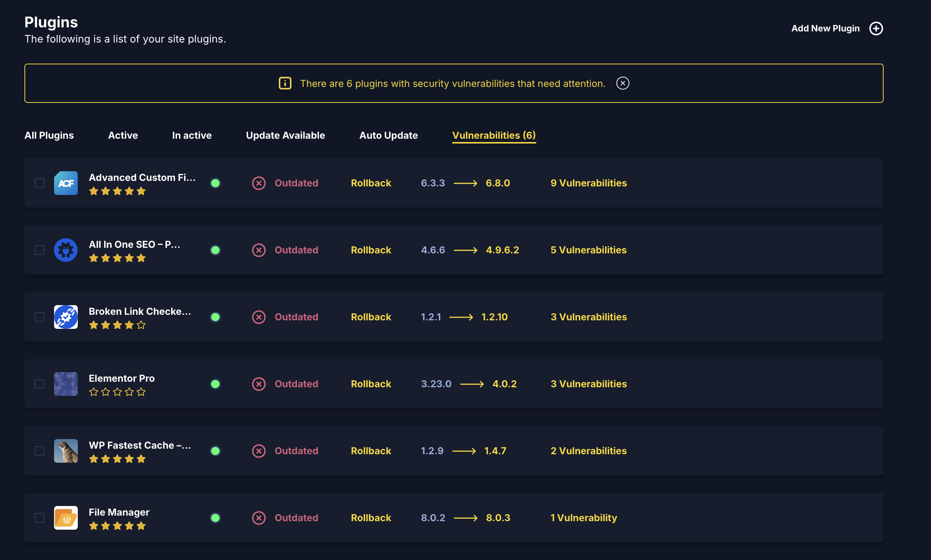The height and width of the screenshot is (560, 931).
Task: Rate Elementor Pro with the first star
Action: pos(93,392)
